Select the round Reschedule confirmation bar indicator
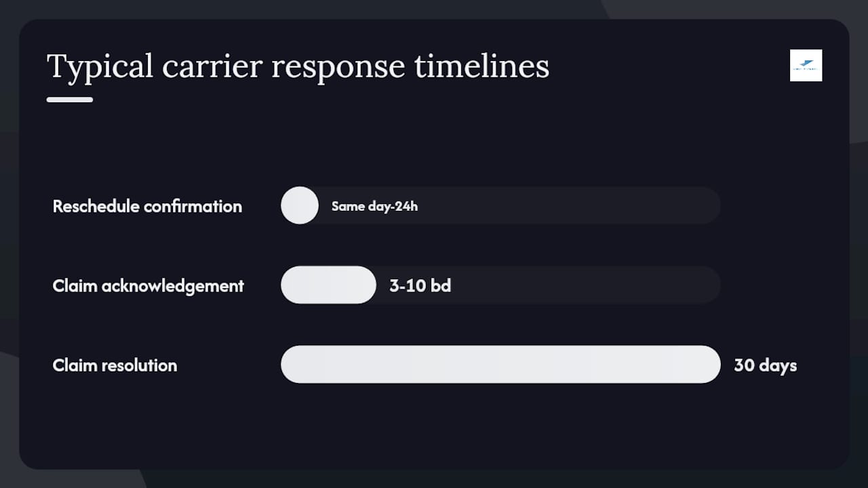This screenshot has height=488, width=868. 300,205
